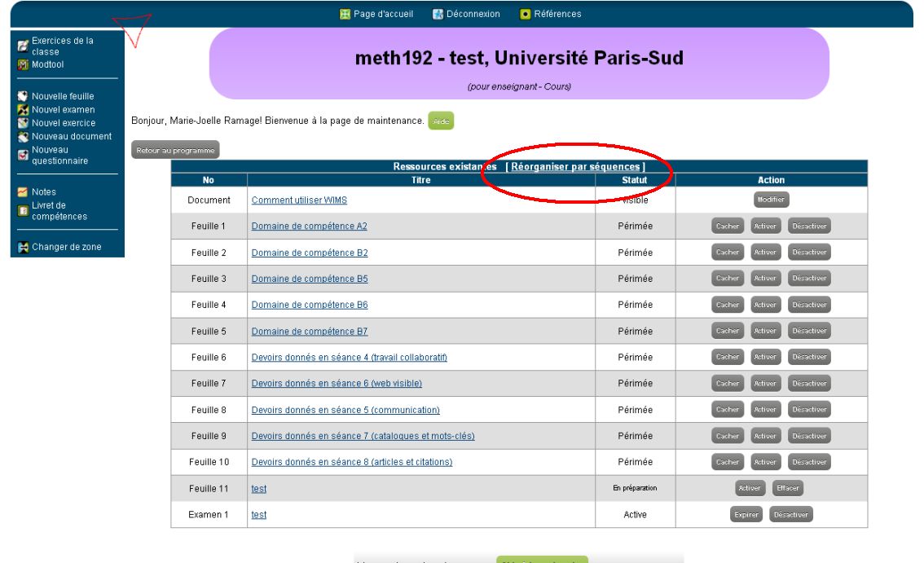Click the Nouvel exercice icon
Viewport: 924px width, 563px height.
(23, 123)
